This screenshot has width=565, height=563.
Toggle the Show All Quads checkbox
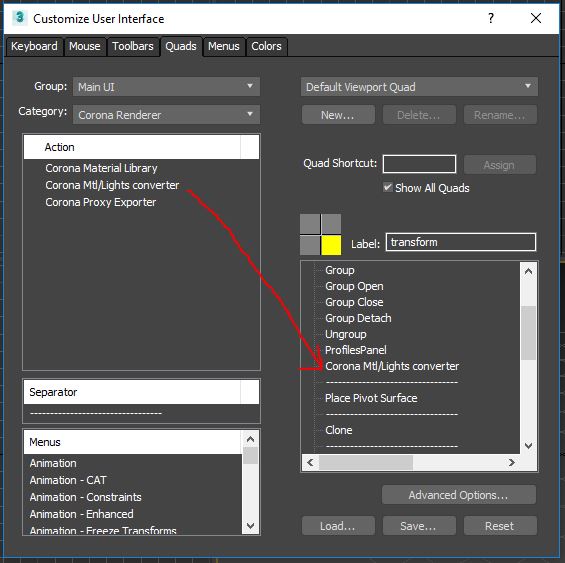[x=388, y=187]
